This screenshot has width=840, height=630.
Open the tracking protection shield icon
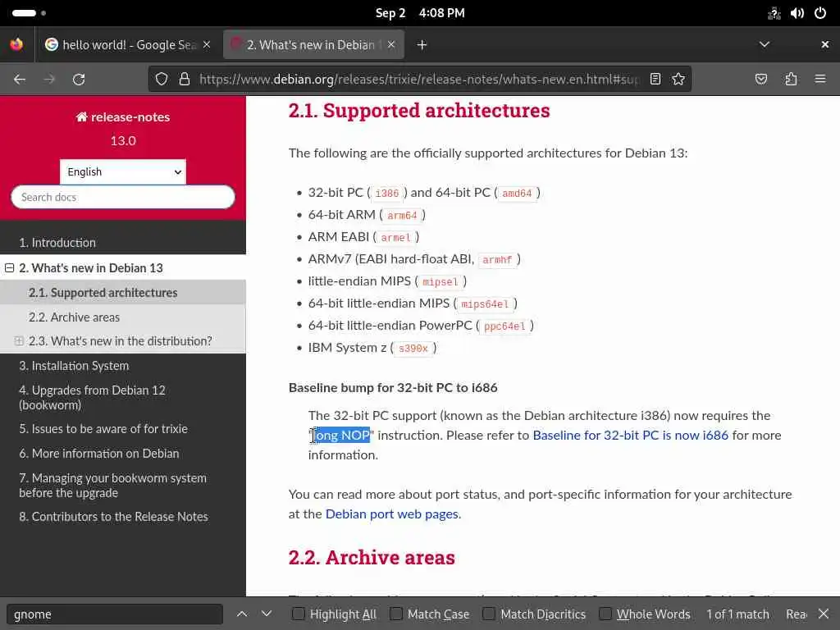click(162, 80)
